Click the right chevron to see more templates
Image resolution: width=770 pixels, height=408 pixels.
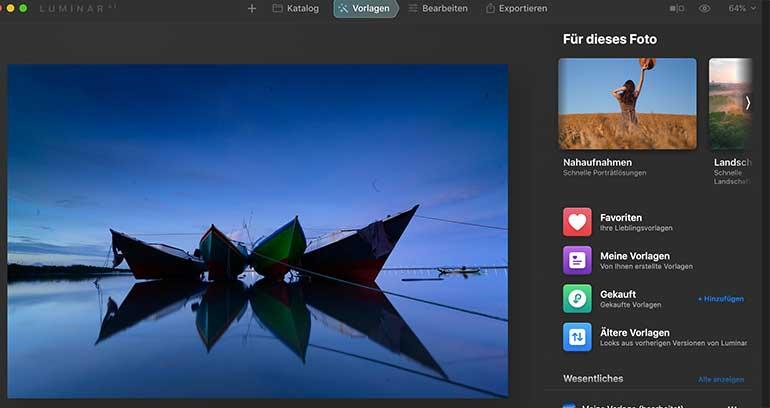click(x=747, y=103)
